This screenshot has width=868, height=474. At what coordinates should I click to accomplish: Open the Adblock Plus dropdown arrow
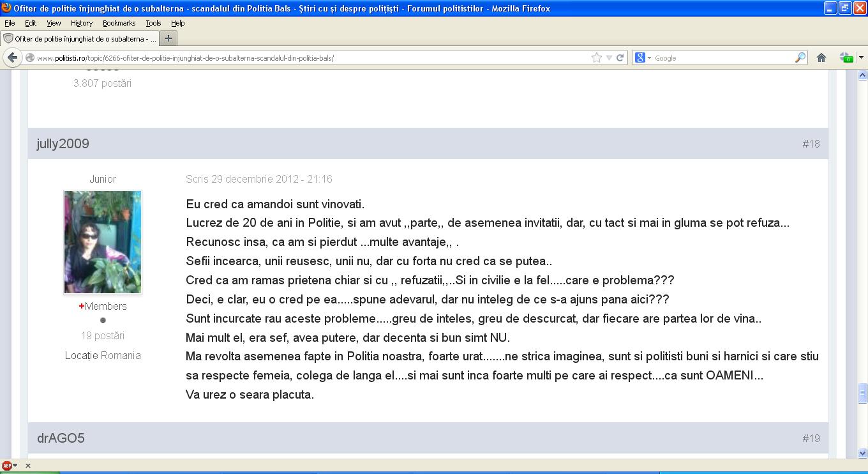click(15, 466)
